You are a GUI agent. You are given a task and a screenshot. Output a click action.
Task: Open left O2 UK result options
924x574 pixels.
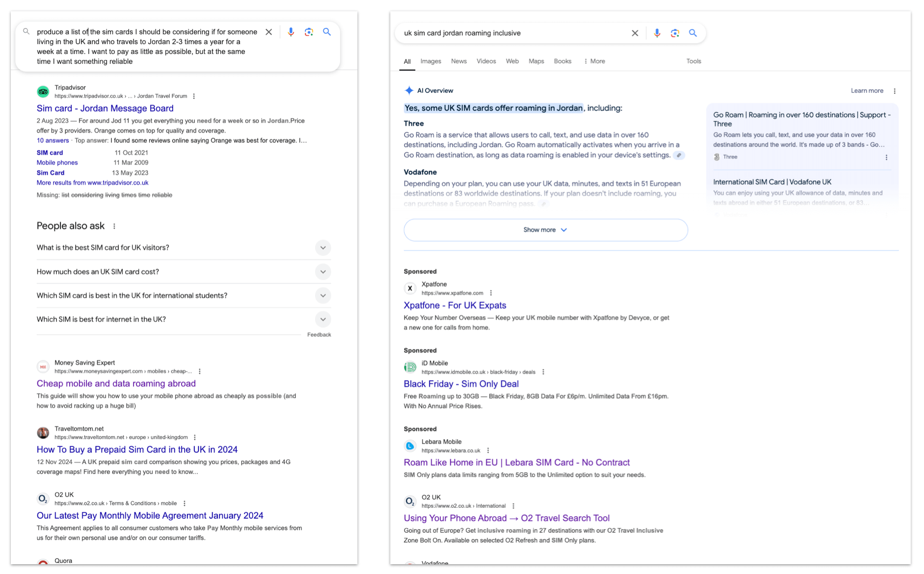pyautogui.click(x=185, y=503)
